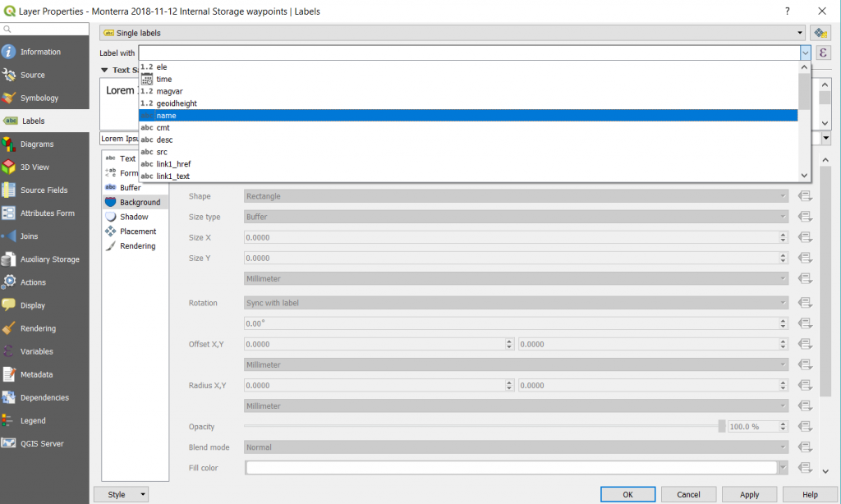Open the Size type Buffer dropdown
The height and width of the screenshot is (504, 841).
click(x=516, y=217)
